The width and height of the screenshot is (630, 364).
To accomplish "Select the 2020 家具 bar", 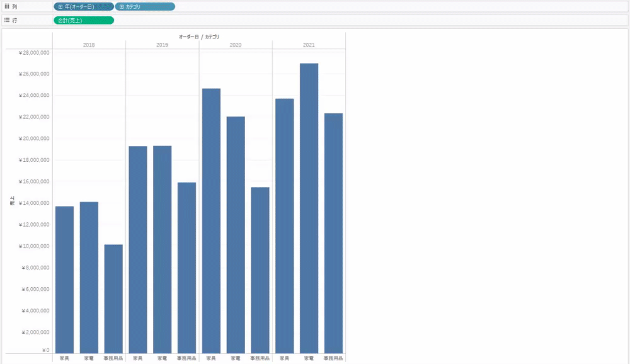I will coord(211,220).
